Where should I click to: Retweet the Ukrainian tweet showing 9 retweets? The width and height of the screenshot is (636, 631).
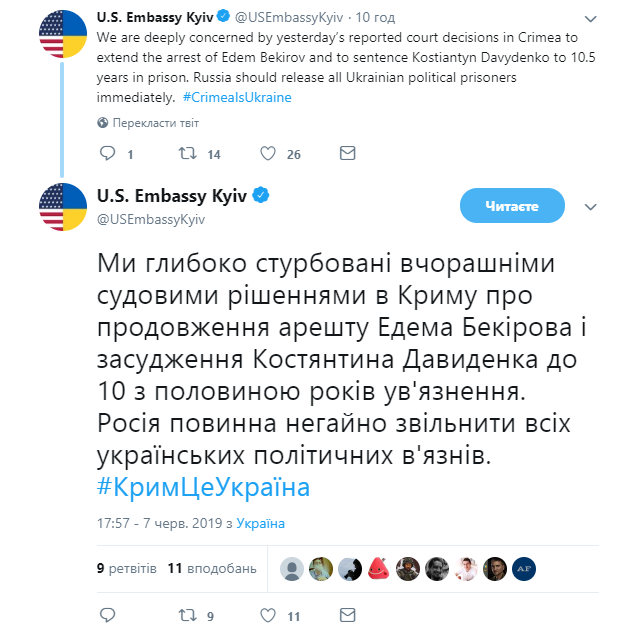186,616
